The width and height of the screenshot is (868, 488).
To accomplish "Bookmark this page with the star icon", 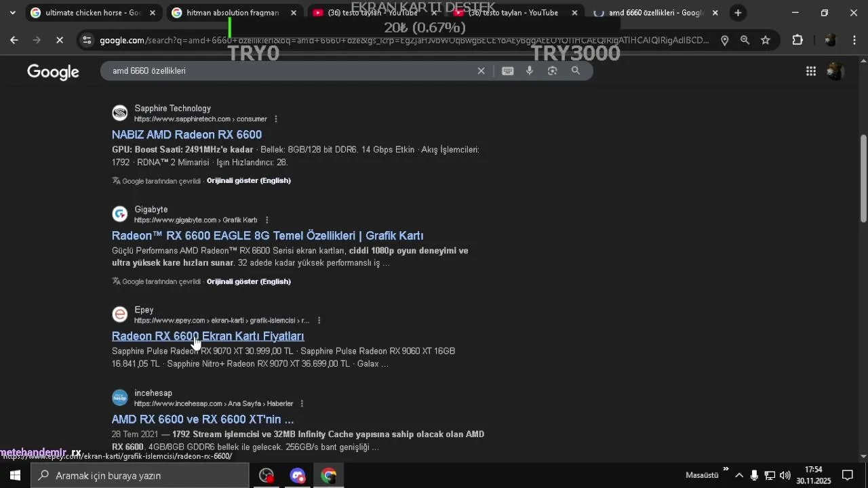I will click(766, 40).
